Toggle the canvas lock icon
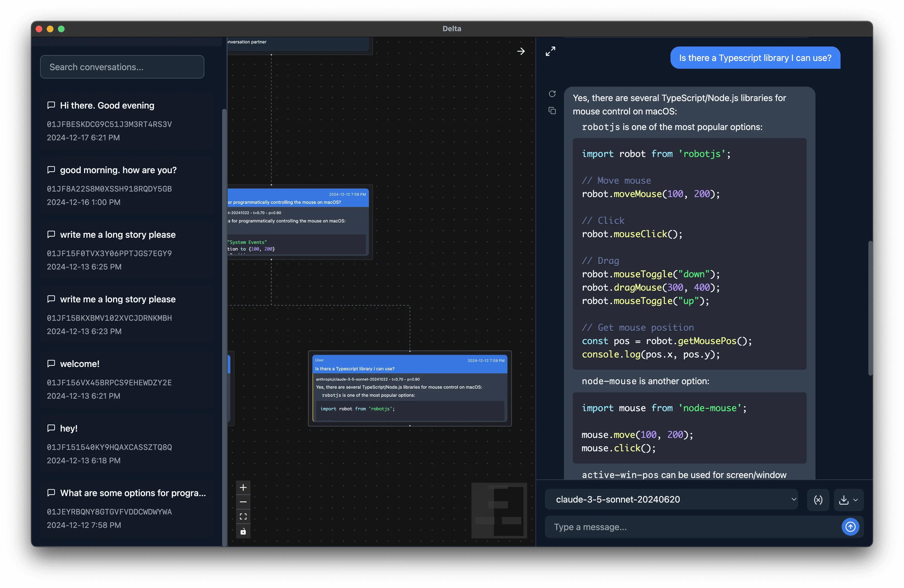 (243, 531)
